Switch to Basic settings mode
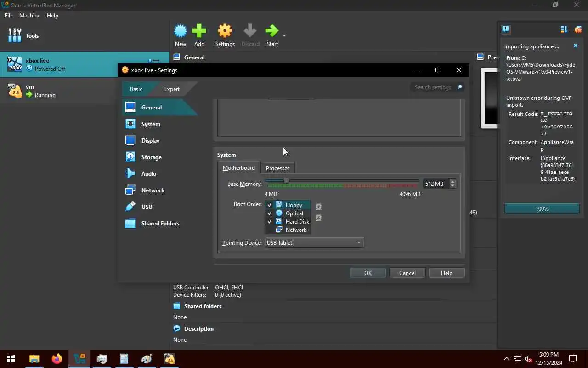Image resolution: width=588 pixels, height=368 pixels. coord(136,89)
